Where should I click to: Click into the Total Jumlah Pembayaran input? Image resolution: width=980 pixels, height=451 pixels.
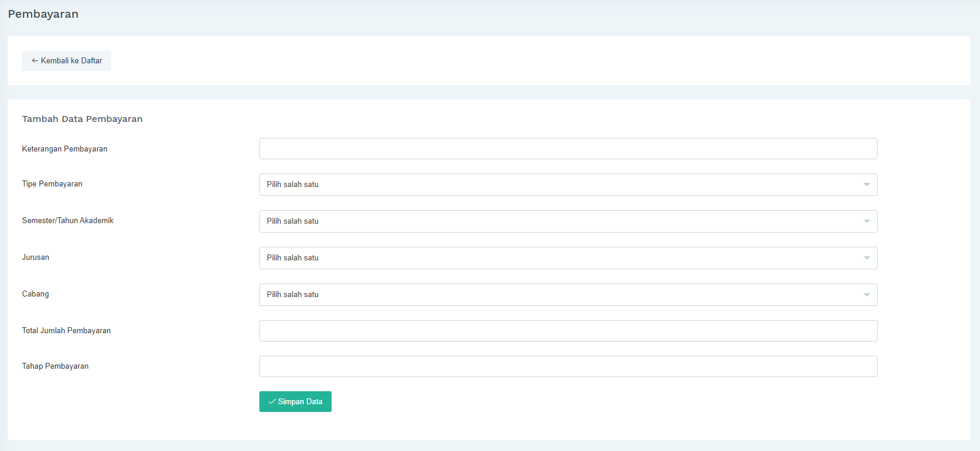coord(568,331)
